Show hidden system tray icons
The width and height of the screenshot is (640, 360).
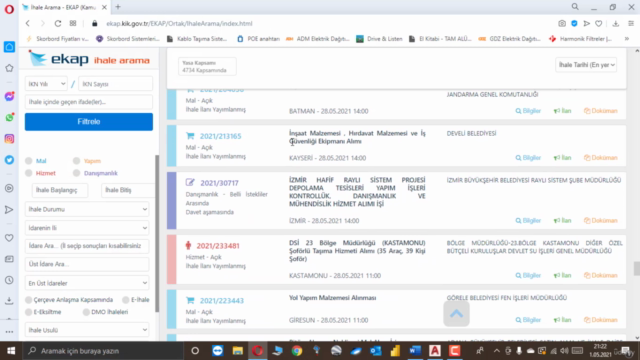[x=496, y=351]
